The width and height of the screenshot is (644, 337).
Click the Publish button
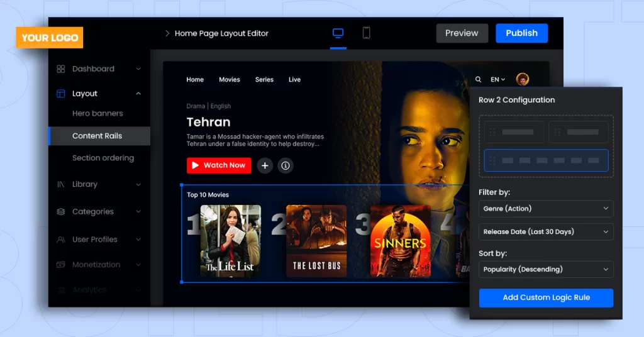coord(521,33)
